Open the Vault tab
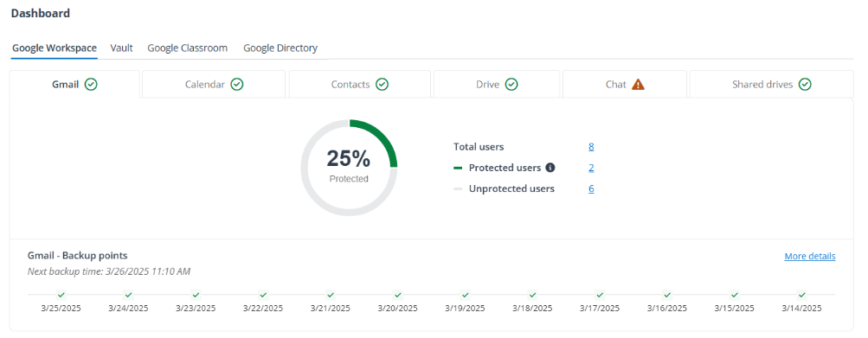Viewport: 868px width, 338px height. [122, 48]
